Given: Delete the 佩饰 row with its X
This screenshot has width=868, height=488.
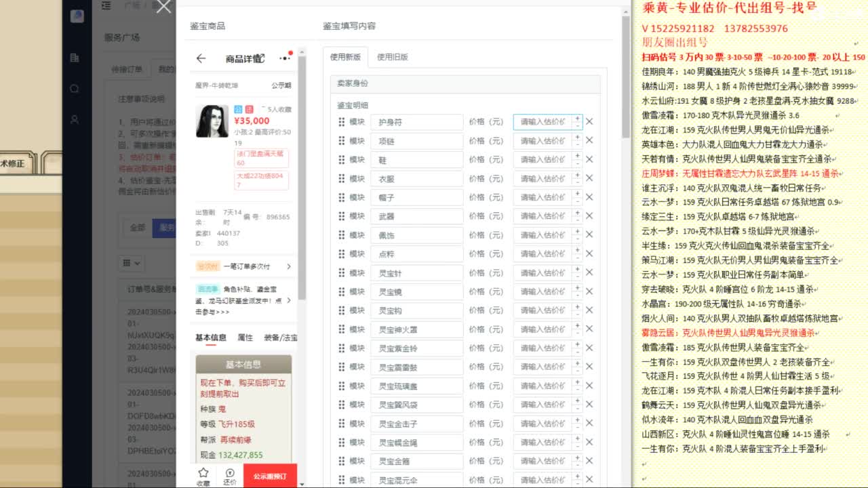Looking at the screenshot, I should click(x=589, y=235).
